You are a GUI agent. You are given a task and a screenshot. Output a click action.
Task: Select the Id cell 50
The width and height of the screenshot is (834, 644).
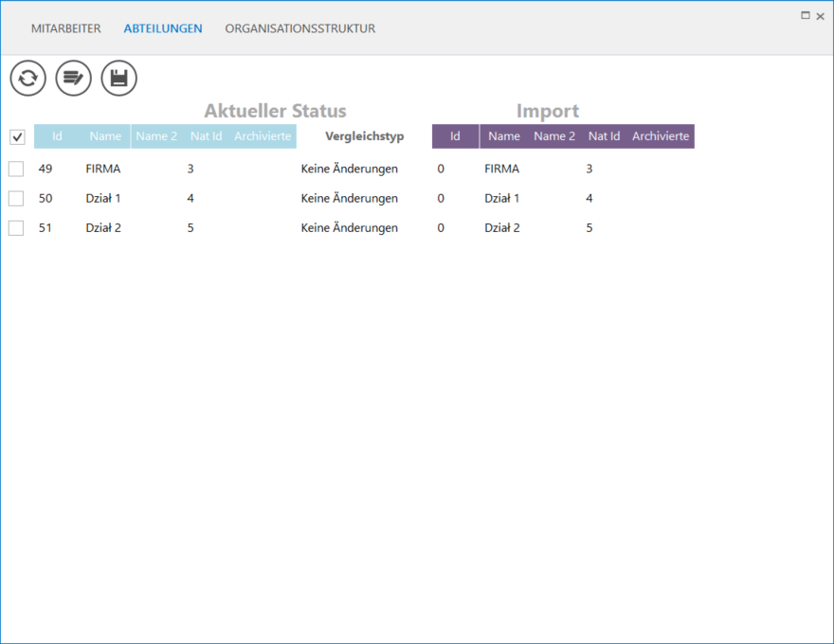pyautogui.click(x=45, y=198)
